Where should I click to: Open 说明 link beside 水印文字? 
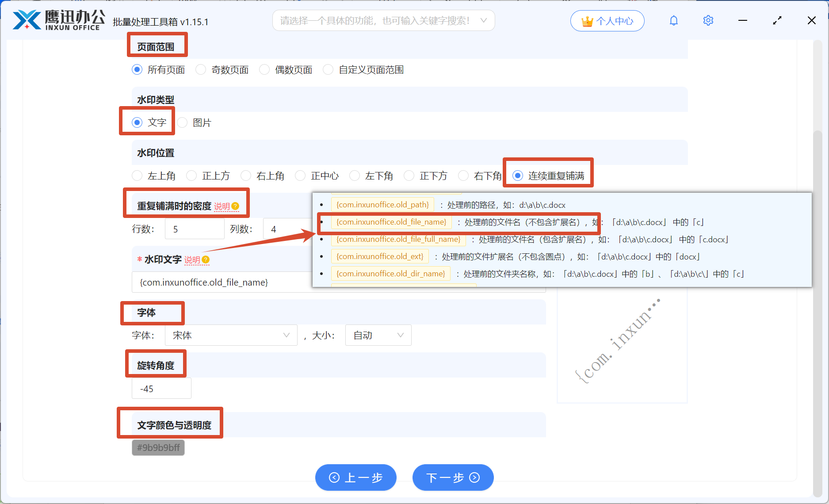(x=192, y=260)
